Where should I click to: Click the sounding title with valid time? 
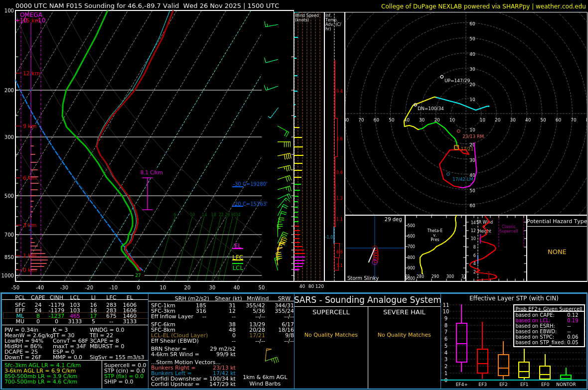(147, 5)
